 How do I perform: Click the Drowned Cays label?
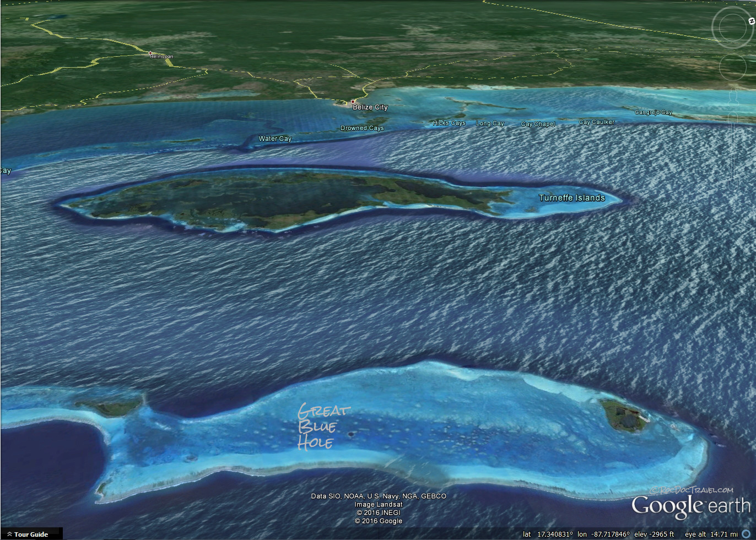coord(362,127)
